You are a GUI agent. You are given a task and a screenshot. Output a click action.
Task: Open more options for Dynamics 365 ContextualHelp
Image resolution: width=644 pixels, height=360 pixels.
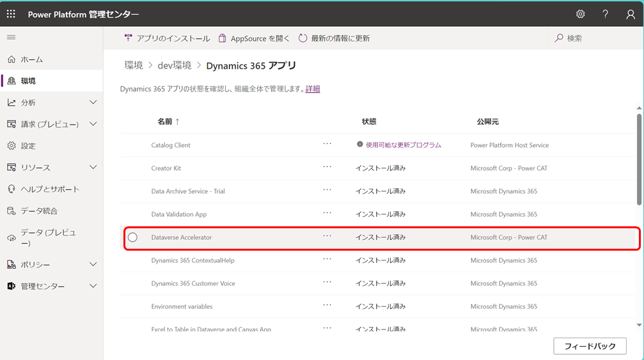327,259
